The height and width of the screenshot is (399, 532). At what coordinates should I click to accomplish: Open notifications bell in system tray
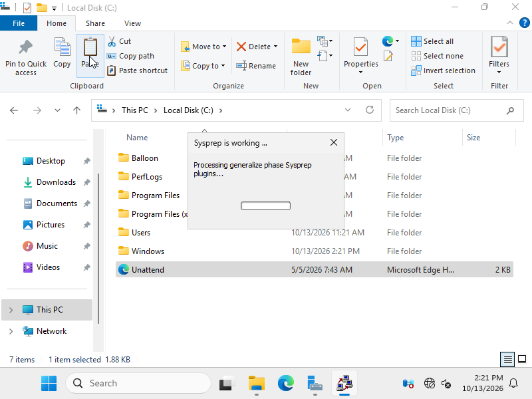(513, 384)
